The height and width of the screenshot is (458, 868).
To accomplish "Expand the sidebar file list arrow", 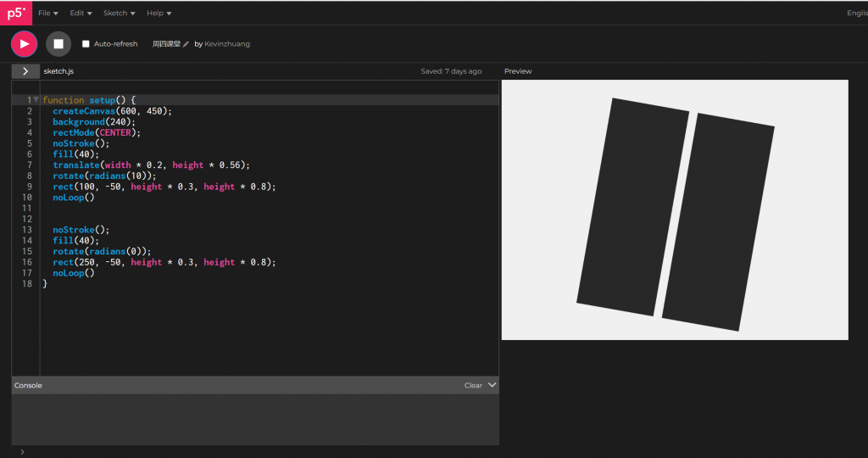I will (25, 71).
